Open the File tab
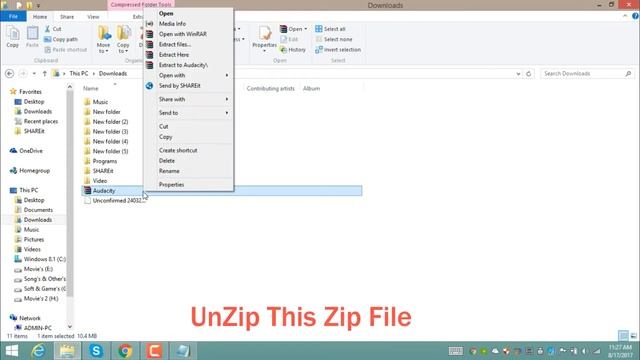The width and height of the screenshot is (640, 360). tap(13, 16)
